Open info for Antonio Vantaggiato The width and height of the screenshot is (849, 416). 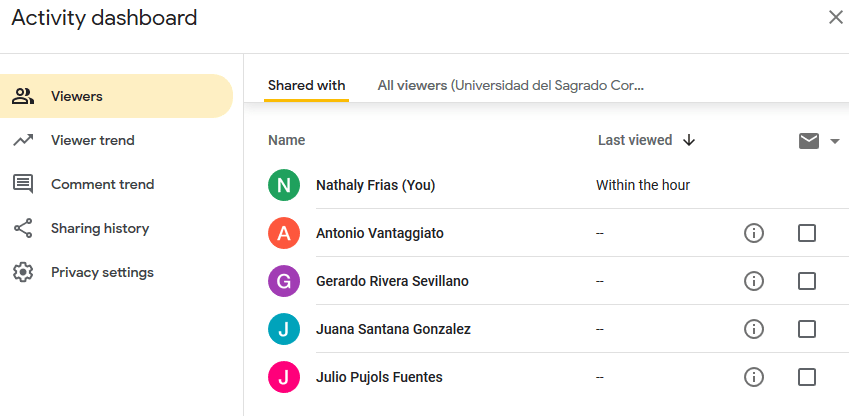coord(754,233)
